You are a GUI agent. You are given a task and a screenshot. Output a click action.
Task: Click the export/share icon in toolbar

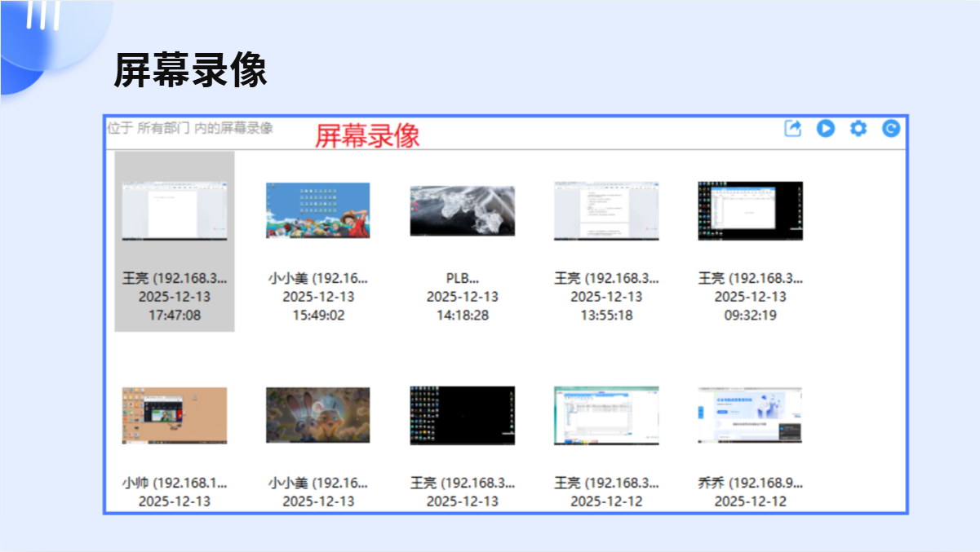pos(793,129)
